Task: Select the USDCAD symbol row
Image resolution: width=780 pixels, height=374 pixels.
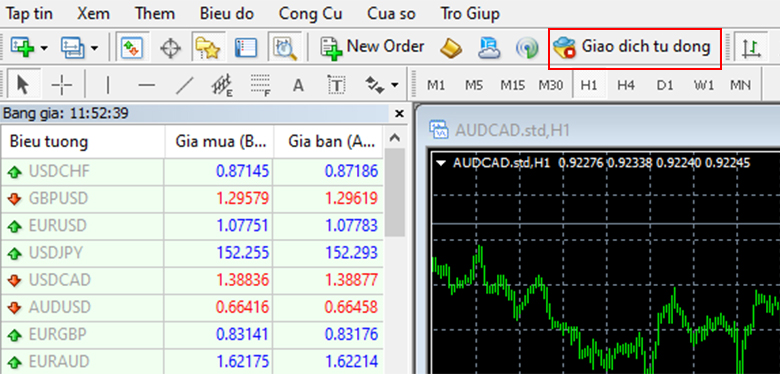Action: coord(193,280)
